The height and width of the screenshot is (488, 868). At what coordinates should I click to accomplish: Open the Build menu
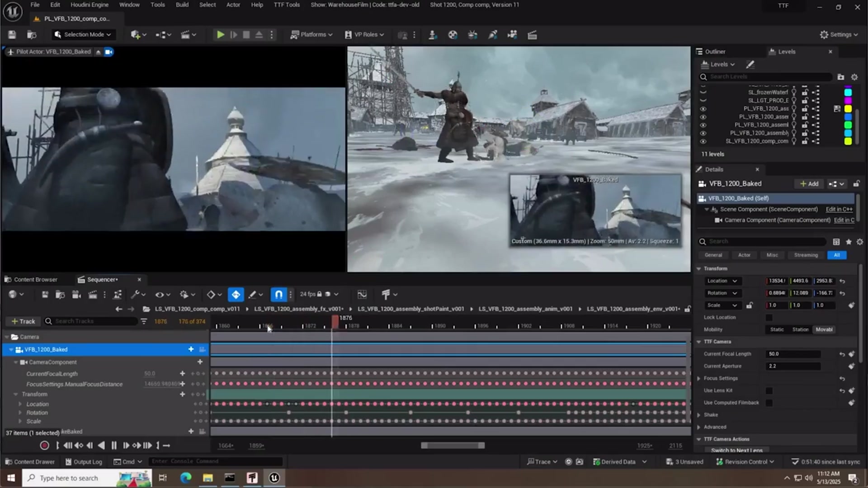tap(182, 5)
